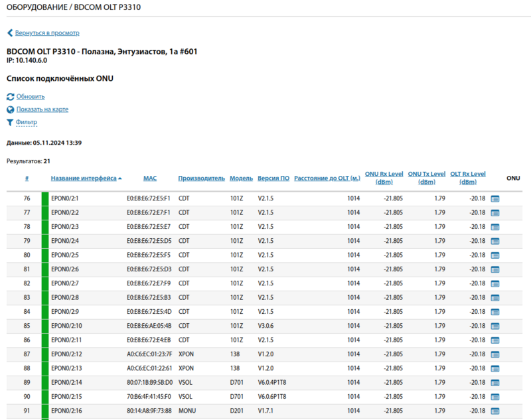Sort table by MAC column
This screenshot has width=531, height=420.
click(x=150, y=178)
